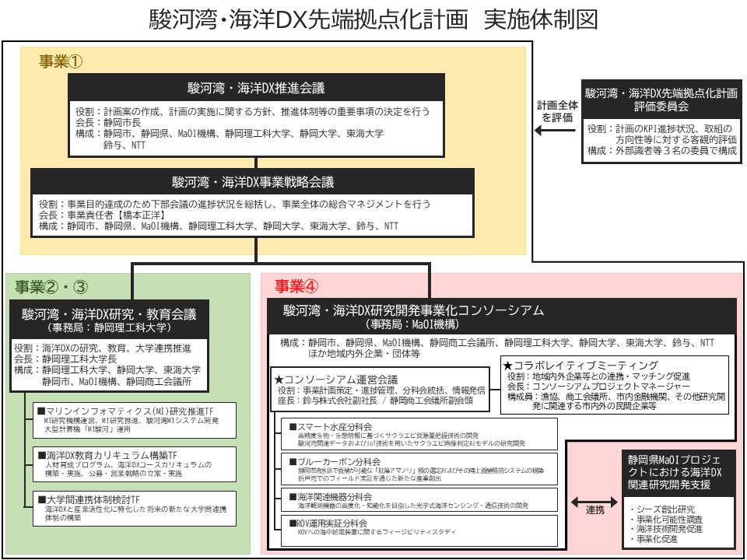Click the 連携 double-arrow label

[594, 510]
